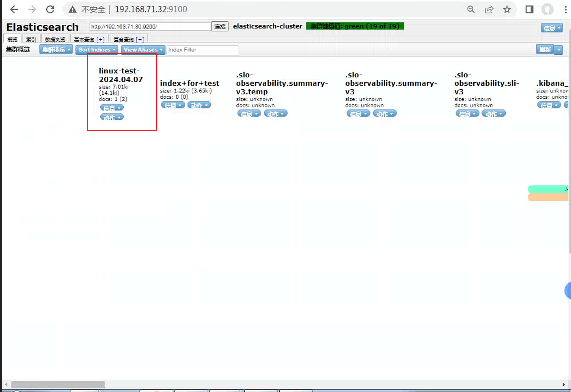
Task: Open the browser three-dot menu
Action: point(565,9)
